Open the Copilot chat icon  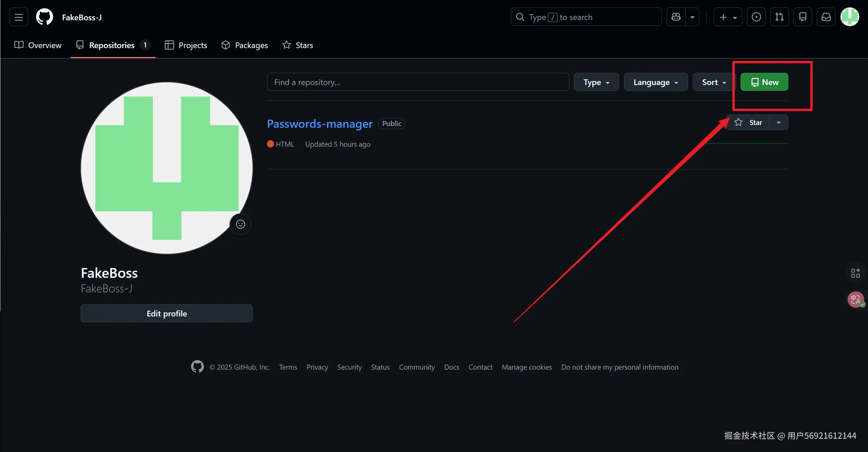[x=676, y=17]
